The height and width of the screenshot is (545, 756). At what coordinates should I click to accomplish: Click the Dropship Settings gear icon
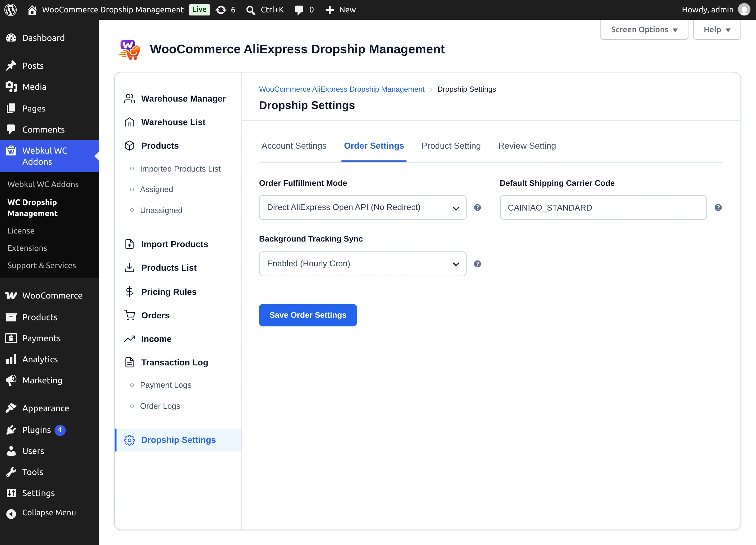click(129, 440)
